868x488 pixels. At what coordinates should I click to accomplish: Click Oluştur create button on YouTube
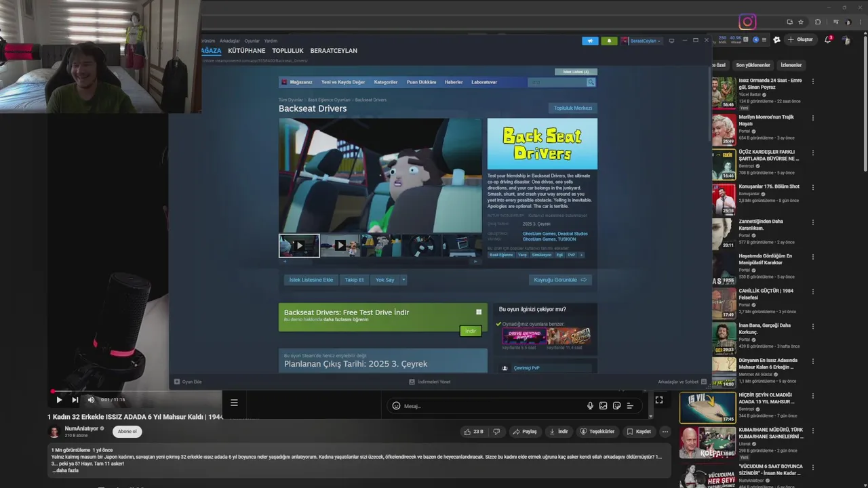tap(800, 39)
